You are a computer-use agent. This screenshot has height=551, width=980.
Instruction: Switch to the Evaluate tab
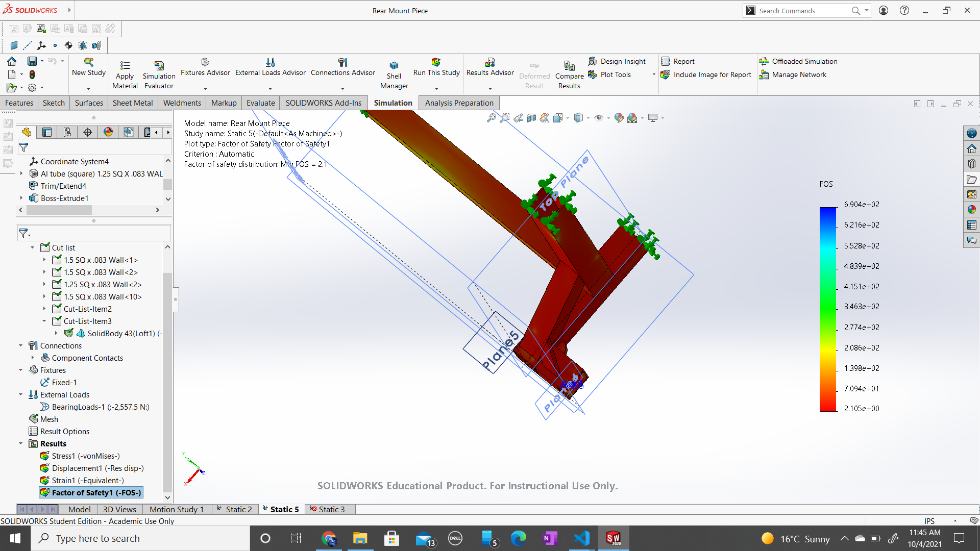point(261,103)
